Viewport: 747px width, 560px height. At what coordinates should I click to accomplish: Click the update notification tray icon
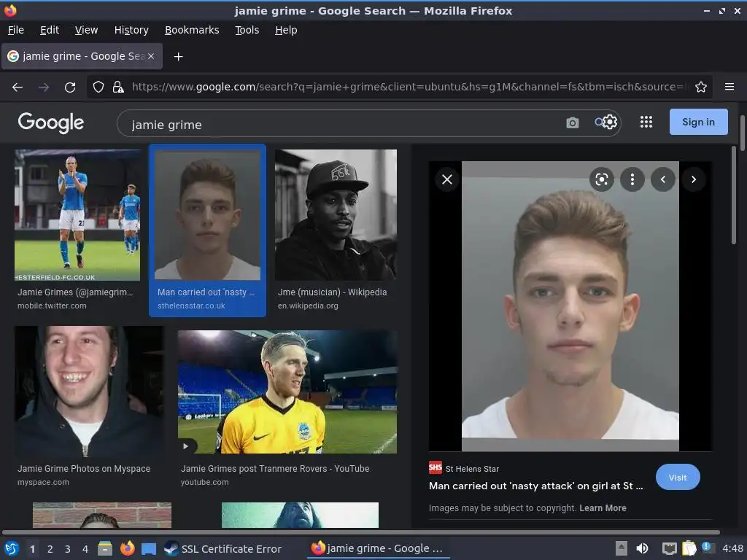708,548
